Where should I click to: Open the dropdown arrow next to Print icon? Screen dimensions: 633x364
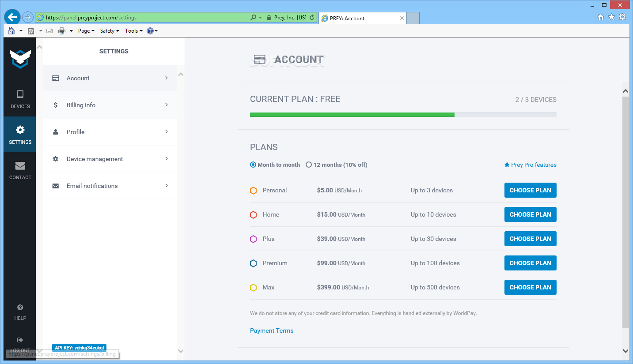tap(71, 31)
